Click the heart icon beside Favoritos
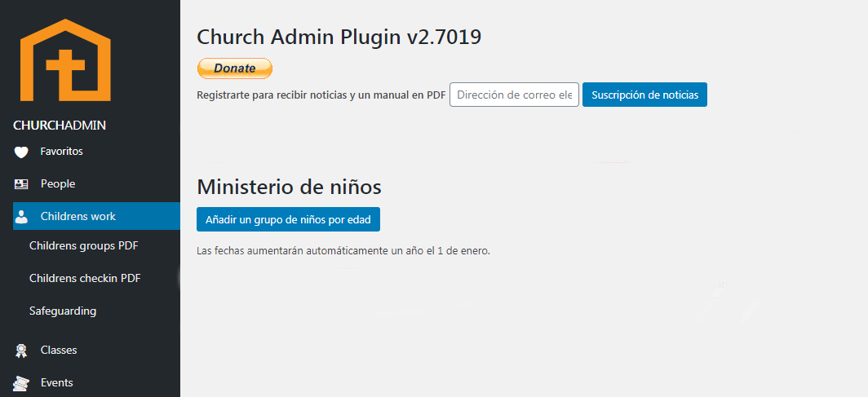The width and height of the screenshot is (868, 397). point(22,152)
